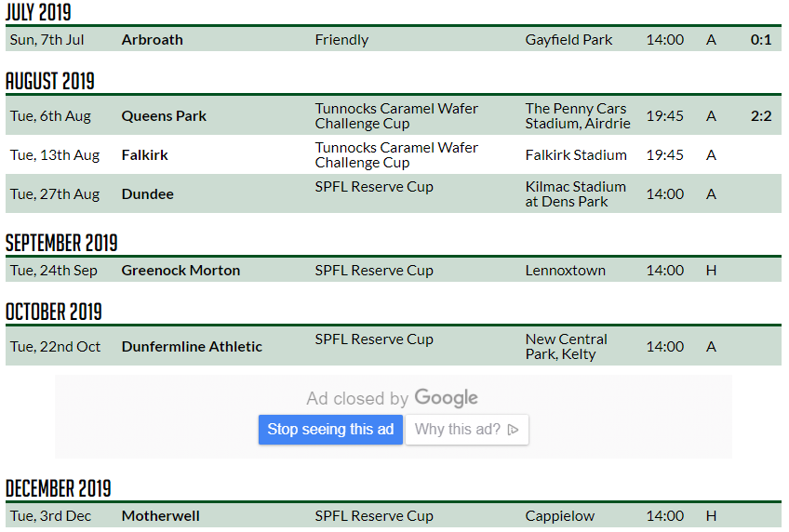Select the Dundee opponent name

pyautogui.click(x=147, y=194)
